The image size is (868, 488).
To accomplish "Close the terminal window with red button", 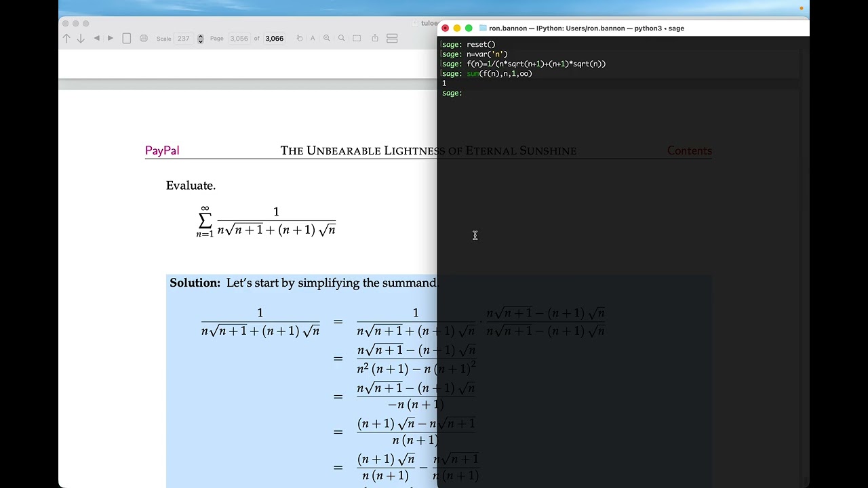I will pyautogui.click(x=445, y=28).
